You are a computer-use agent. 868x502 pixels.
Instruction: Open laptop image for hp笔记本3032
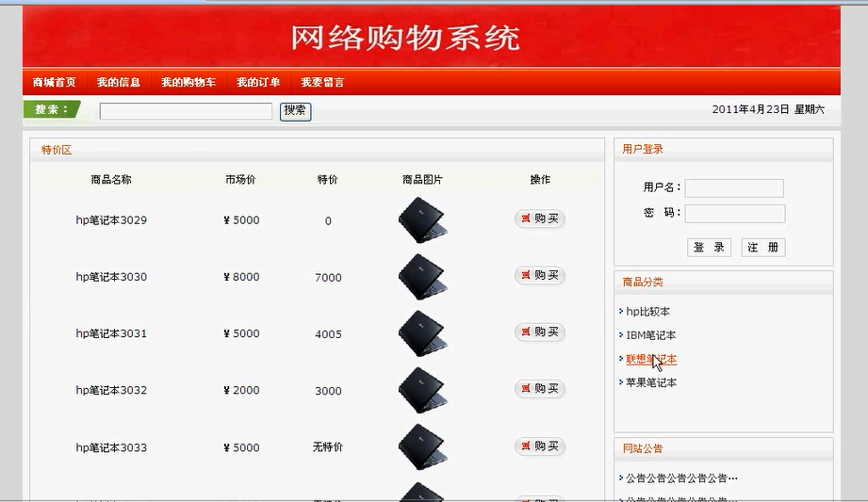[x=422, y=390]
